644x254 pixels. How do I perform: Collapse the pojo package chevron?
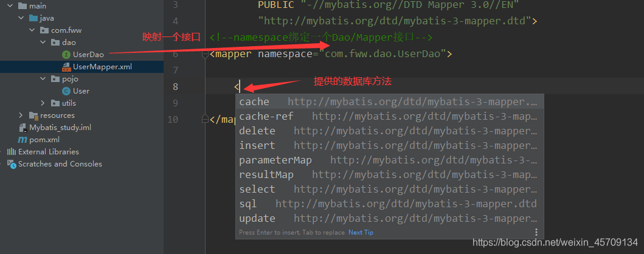click(x=43, y=79)
